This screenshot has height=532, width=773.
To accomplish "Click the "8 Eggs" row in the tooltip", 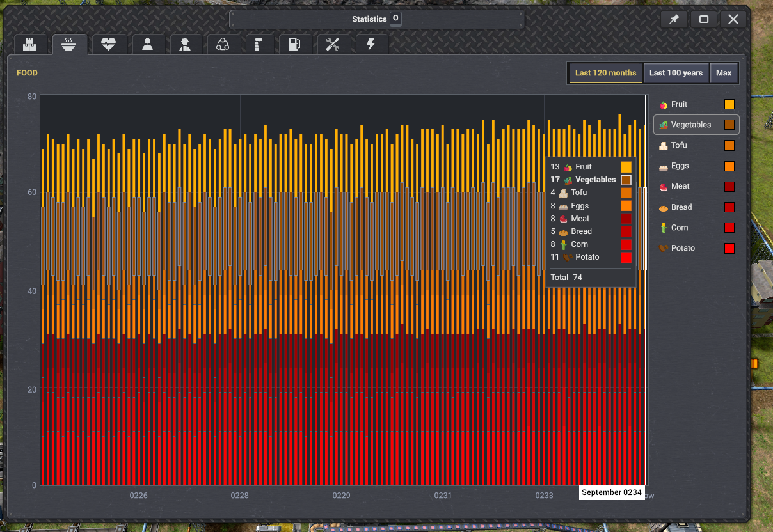I will (591, 206).
